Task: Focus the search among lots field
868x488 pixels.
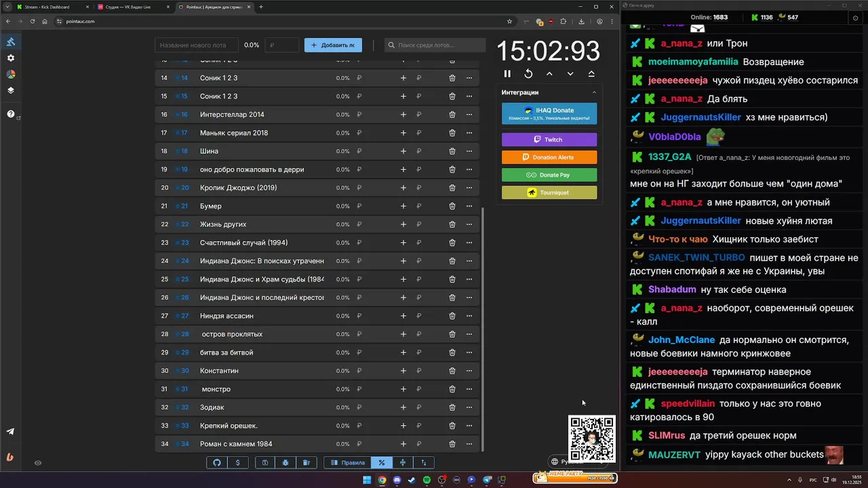Action: [x=435, y=45]
